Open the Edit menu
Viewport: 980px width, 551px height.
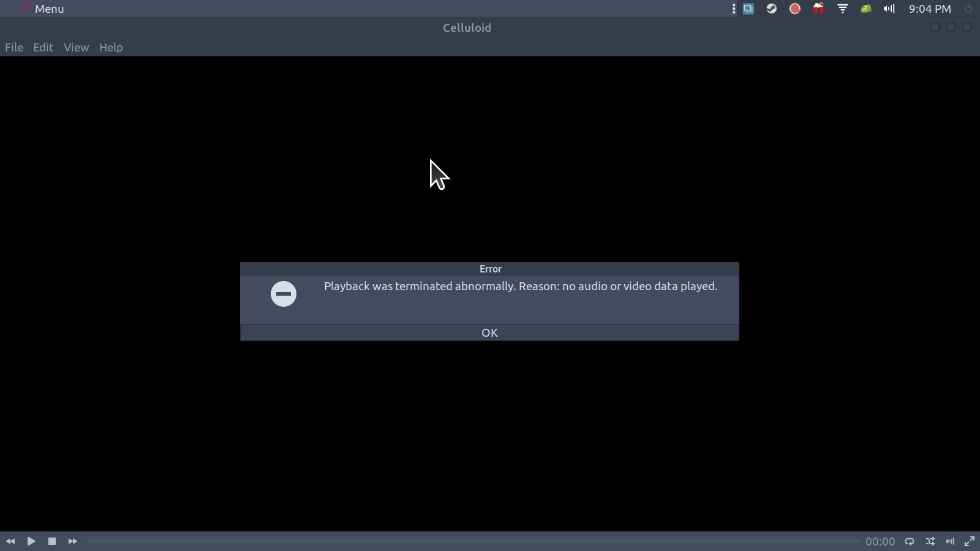(43, 47)
